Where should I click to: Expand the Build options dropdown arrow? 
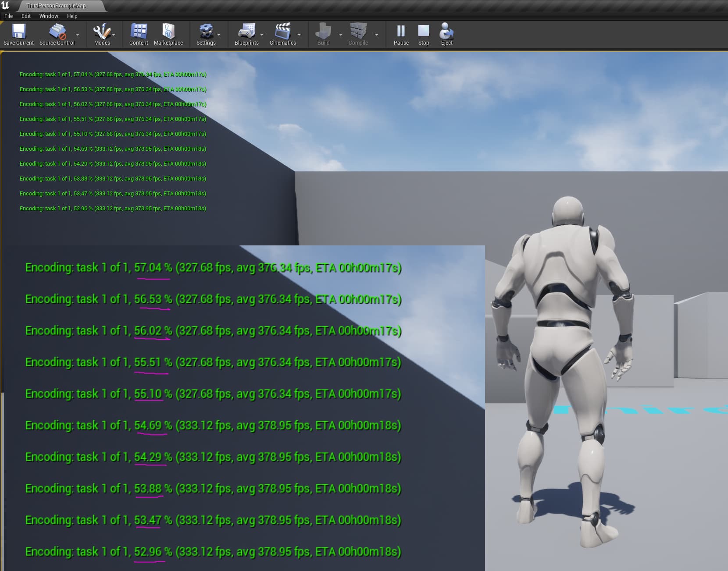point(341,35)
